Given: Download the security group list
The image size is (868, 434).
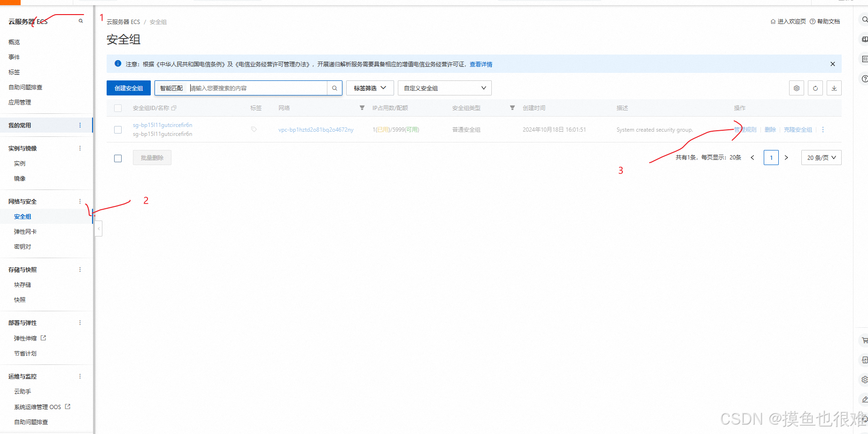Looking at the screenshot, I should tap(834, 88).
